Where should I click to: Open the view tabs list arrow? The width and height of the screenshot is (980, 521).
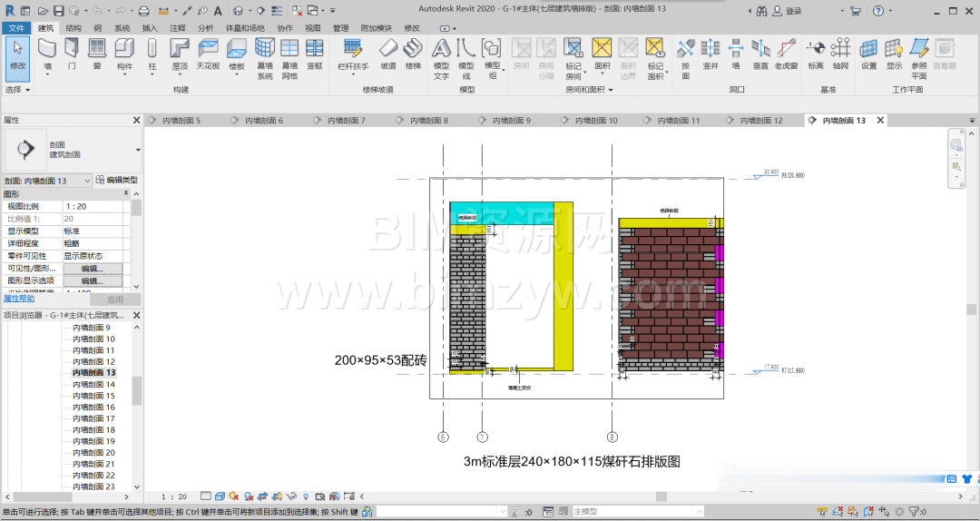972,120
